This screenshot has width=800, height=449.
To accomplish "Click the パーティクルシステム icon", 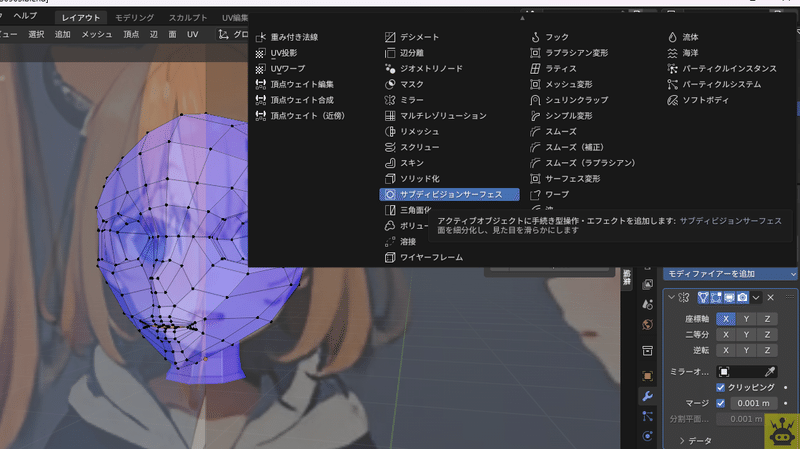I will pyautogui.click(x=672, y=84).
